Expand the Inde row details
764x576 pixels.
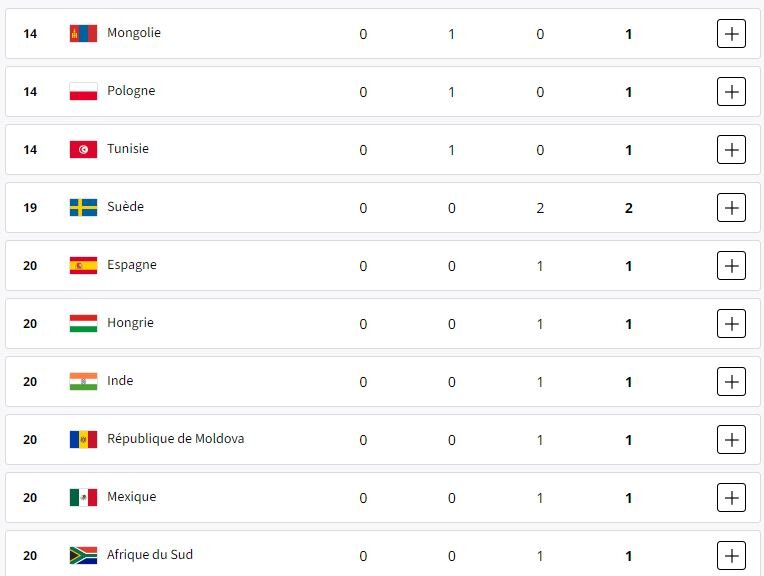(x=731, y=382)
